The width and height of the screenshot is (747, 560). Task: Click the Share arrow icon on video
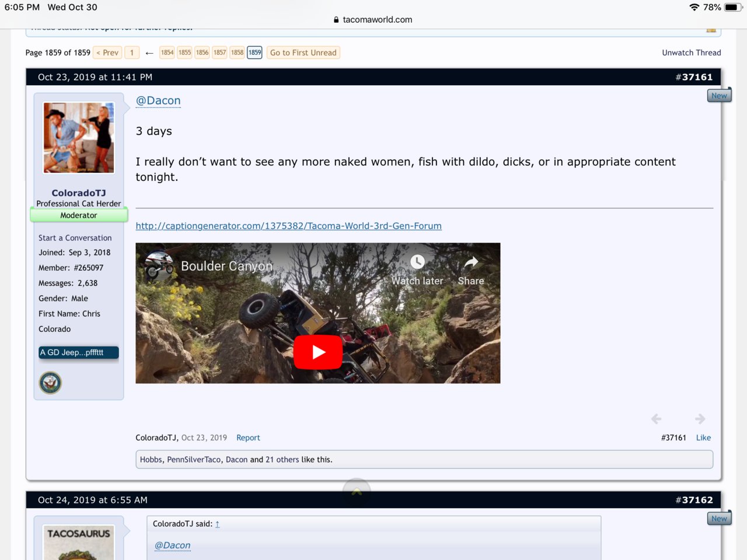click(471, 262)
